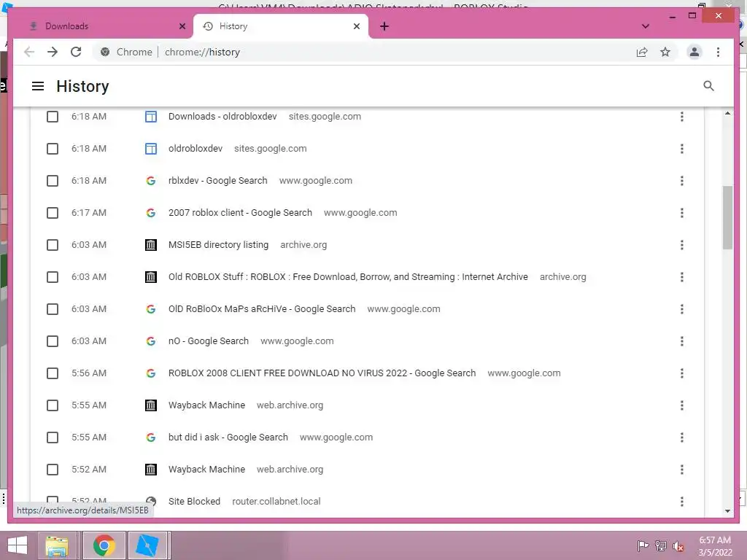Switch to the History tab
This screenshot has height=560, width=747.
(280, 26)
